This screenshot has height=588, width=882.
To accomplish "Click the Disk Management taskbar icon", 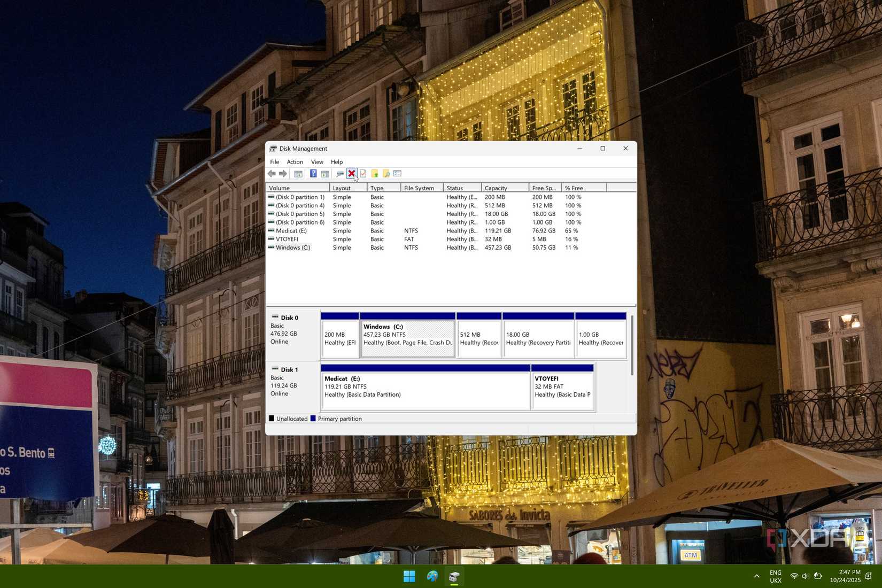I will [x=454, y=576].
